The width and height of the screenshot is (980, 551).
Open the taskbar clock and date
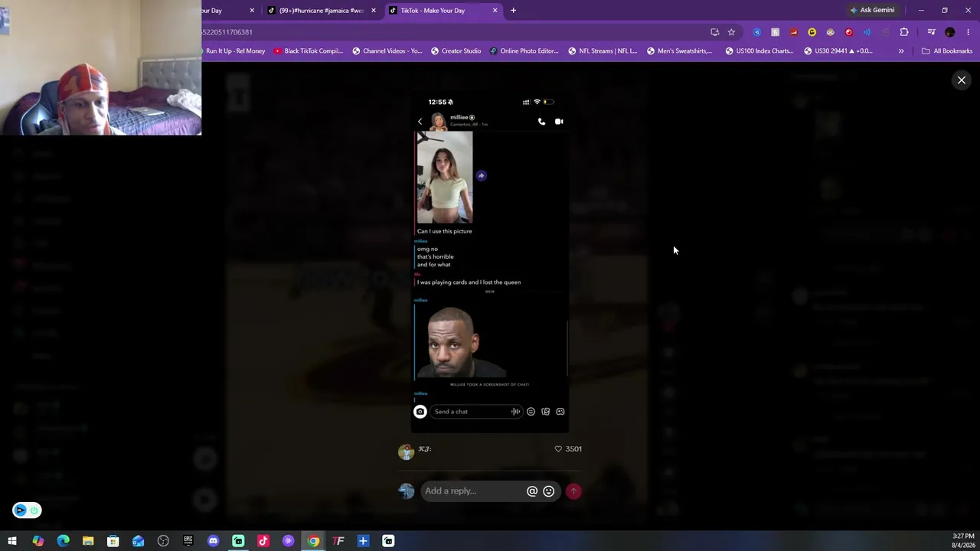point(963,541)
